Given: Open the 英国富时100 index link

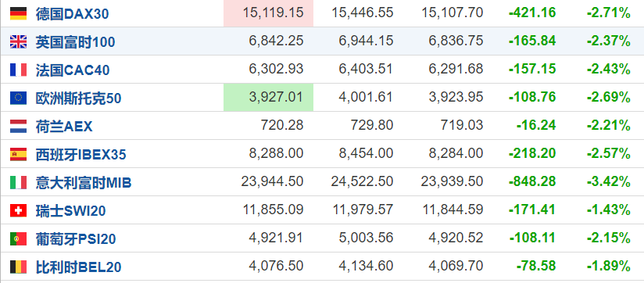Looking at the screenshot, I should (75, 42).
